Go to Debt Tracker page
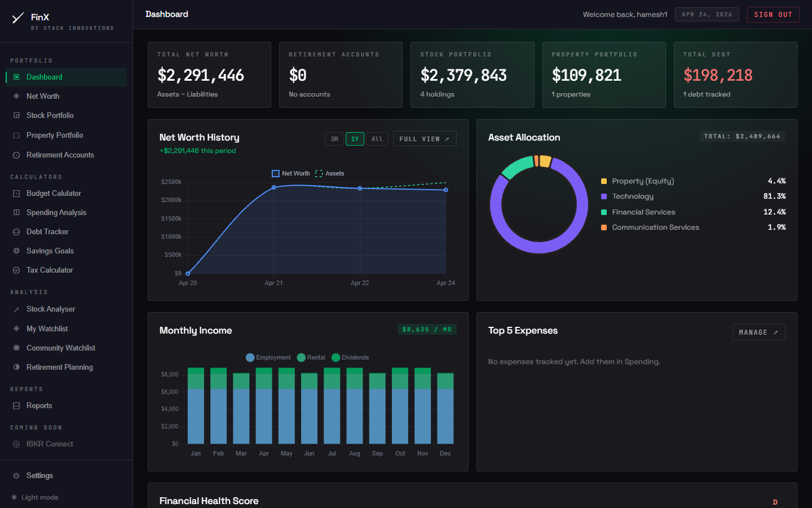The image size is (812, 508). (66, 231)
